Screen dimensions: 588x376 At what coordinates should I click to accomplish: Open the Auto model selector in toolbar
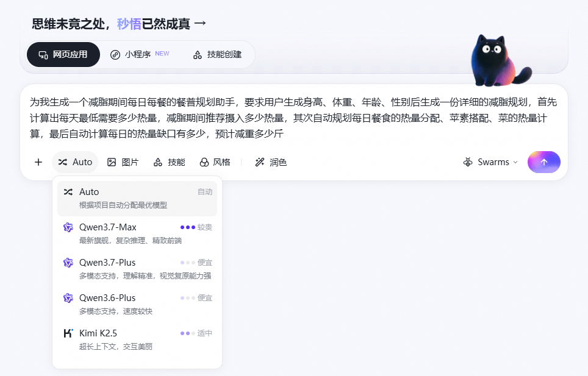(x=75, y=162)
